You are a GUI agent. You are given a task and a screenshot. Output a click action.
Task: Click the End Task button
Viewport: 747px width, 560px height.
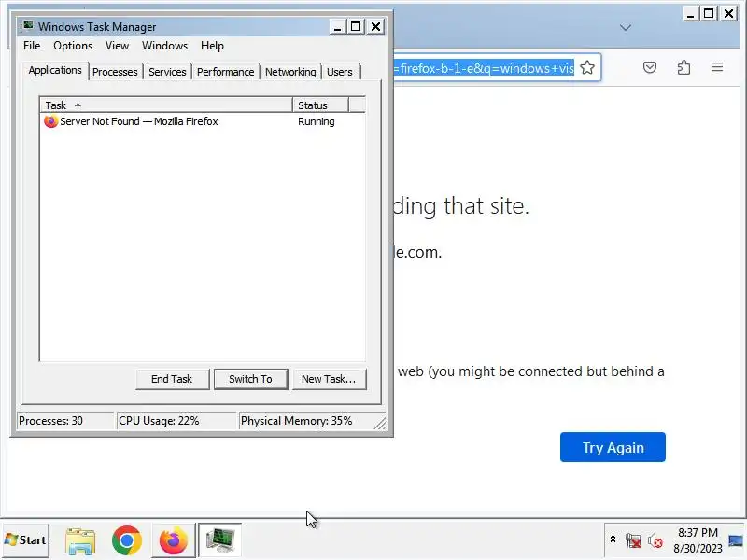(172, 379)
